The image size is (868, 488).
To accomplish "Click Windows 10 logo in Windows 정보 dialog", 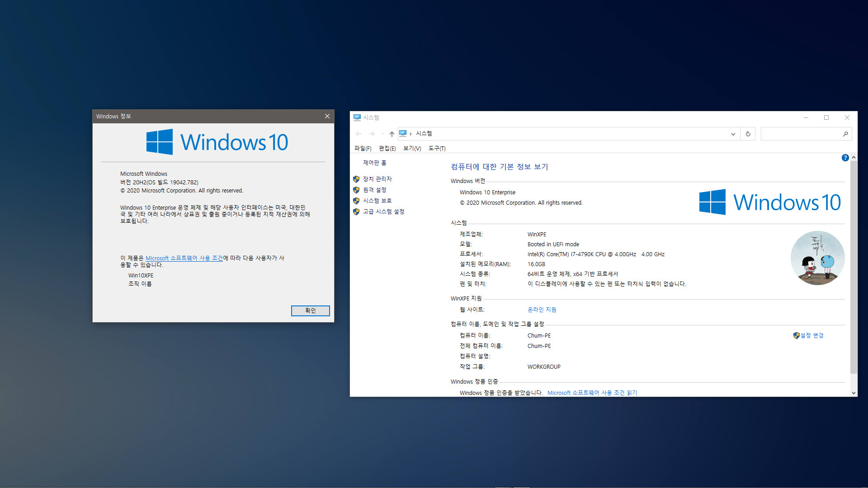I will [x=217, y=142].
